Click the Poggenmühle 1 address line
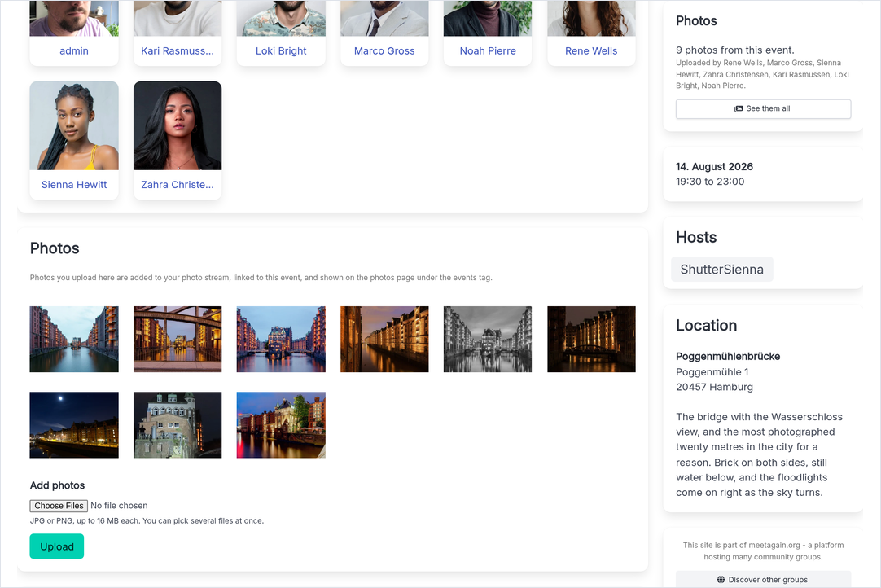Screen dimensions: 881x588 point(712,372)
